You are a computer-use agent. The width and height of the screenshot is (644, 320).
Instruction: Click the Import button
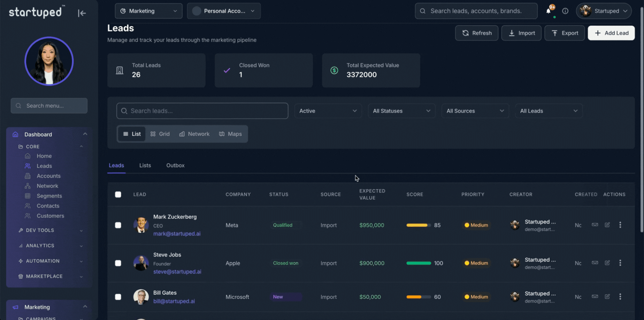tap(521, 33)
